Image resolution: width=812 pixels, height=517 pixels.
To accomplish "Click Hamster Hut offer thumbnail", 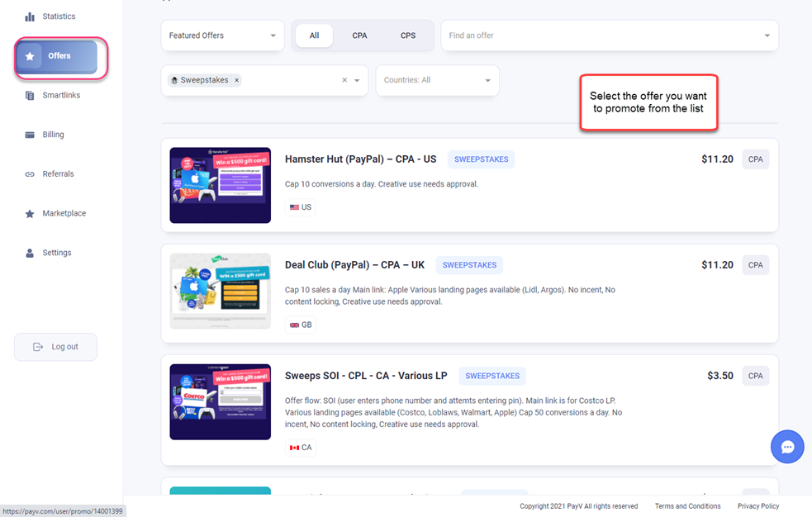I will click(220, 185).
